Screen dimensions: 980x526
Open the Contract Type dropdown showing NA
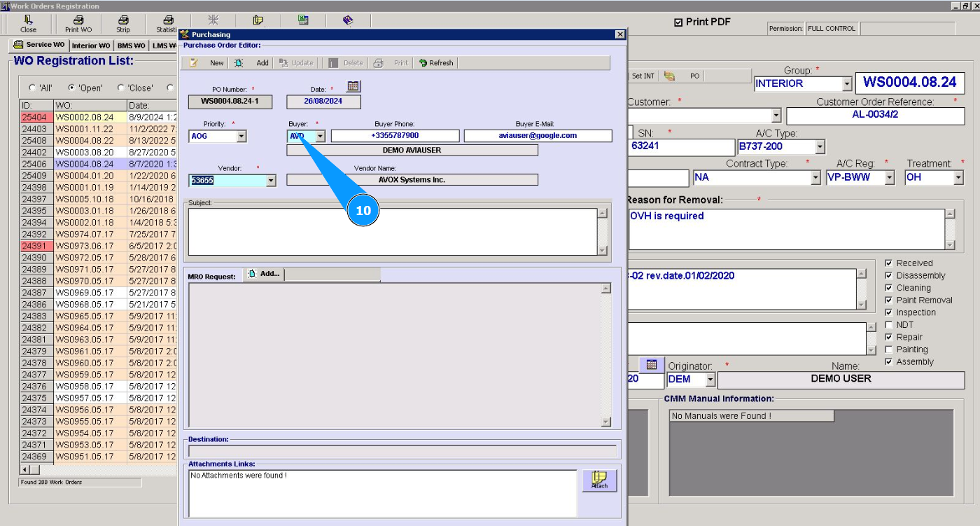(815, 178)
